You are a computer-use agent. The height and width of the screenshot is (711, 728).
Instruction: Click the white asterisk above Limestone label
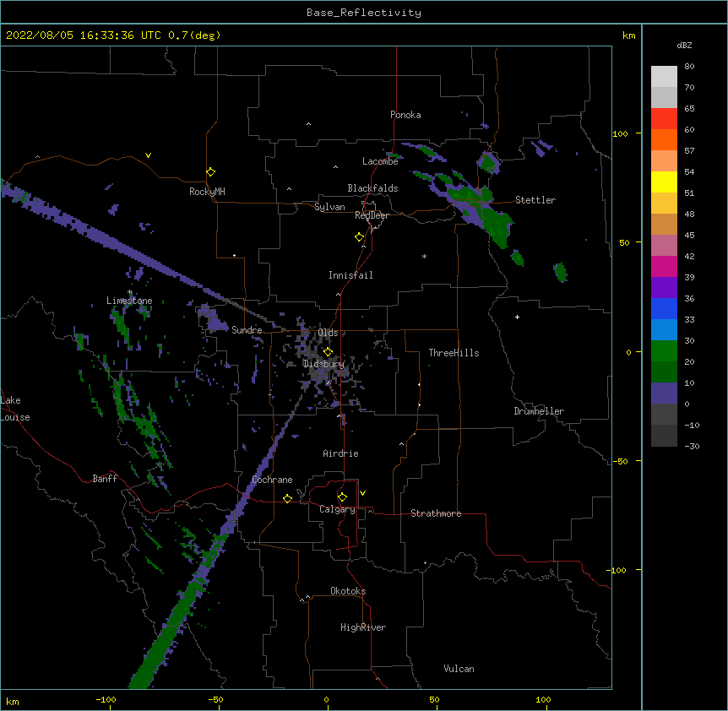coord(130,292)
